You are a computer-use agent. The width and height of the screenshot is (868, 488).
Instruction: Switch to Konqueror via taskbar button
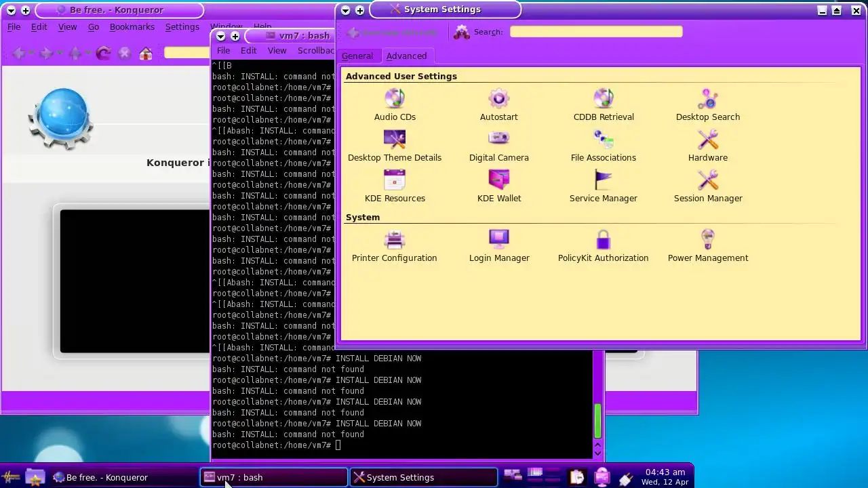click(124, 477)
